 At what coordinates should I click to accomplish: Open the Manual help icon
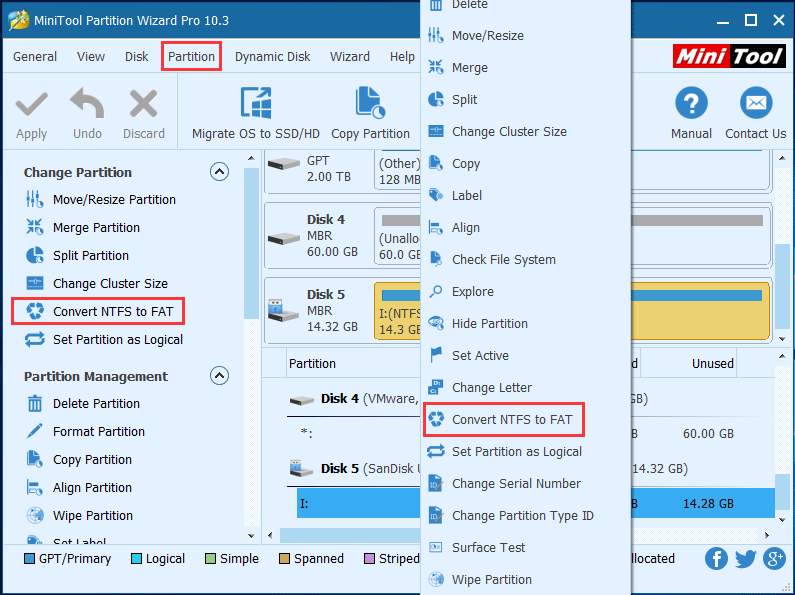point(691,103)
